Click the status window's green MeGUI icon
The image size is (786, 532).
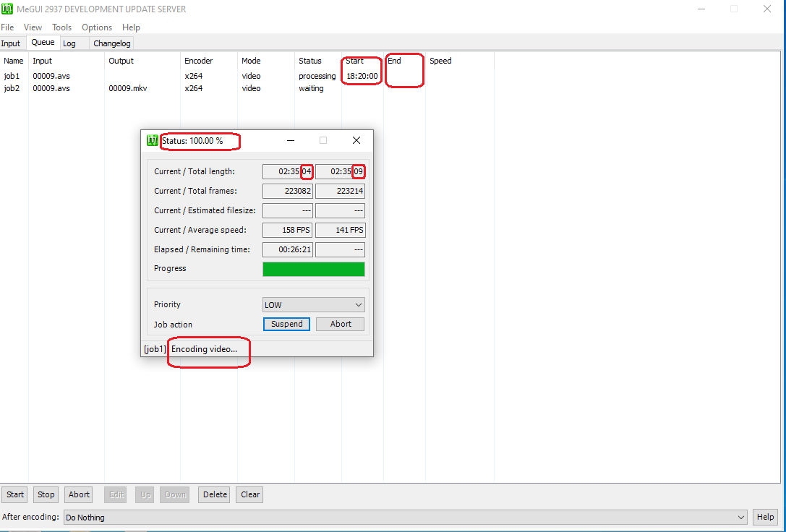153,140
